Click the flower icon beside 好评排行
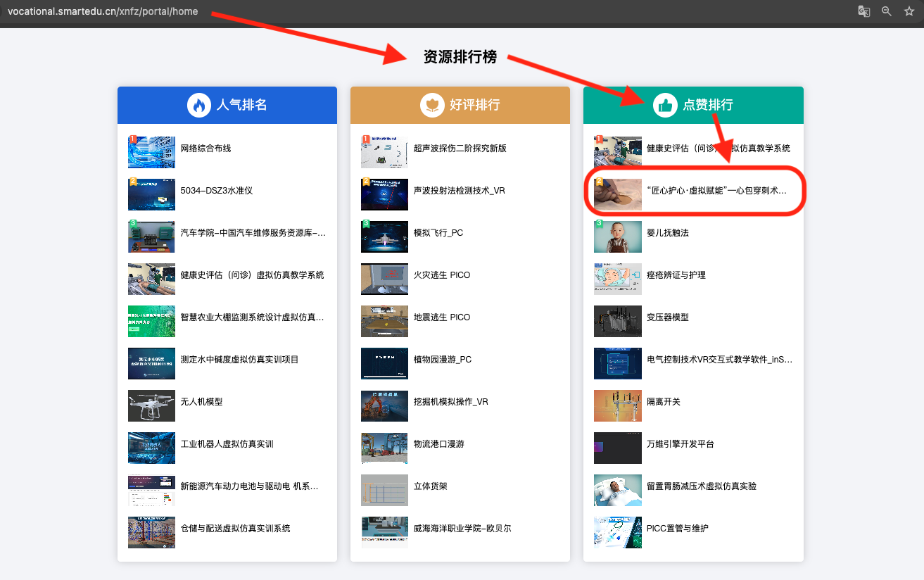Viewport: 924px width, 580px height. (x=432, y=106)
